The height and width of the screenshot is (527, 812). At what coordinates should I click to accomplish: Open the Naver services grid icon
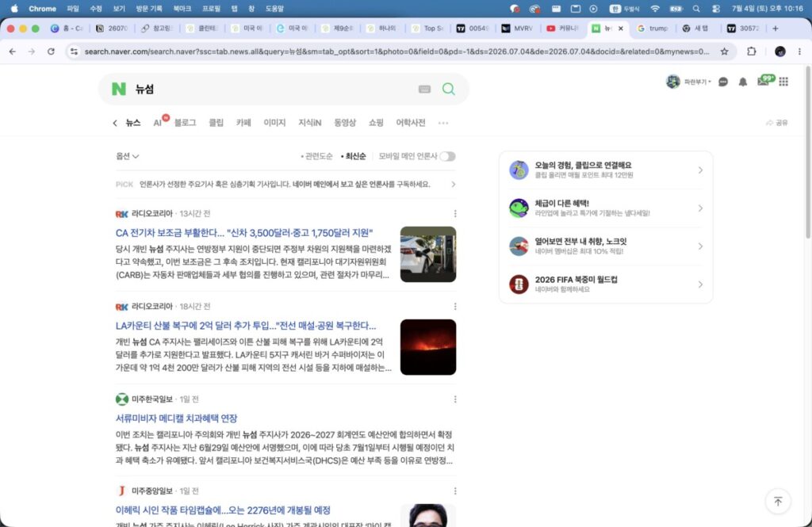coord(783,82)
